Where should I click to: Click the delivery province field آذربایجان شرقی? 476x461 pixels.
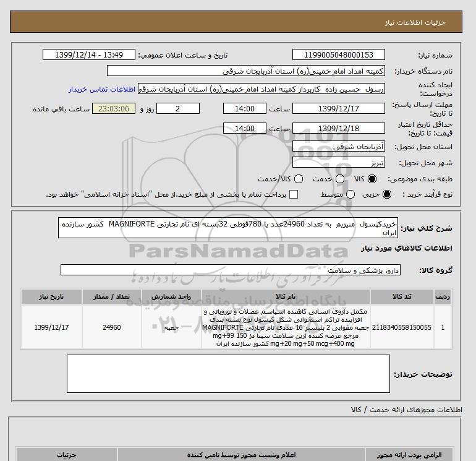pos(339,147)
